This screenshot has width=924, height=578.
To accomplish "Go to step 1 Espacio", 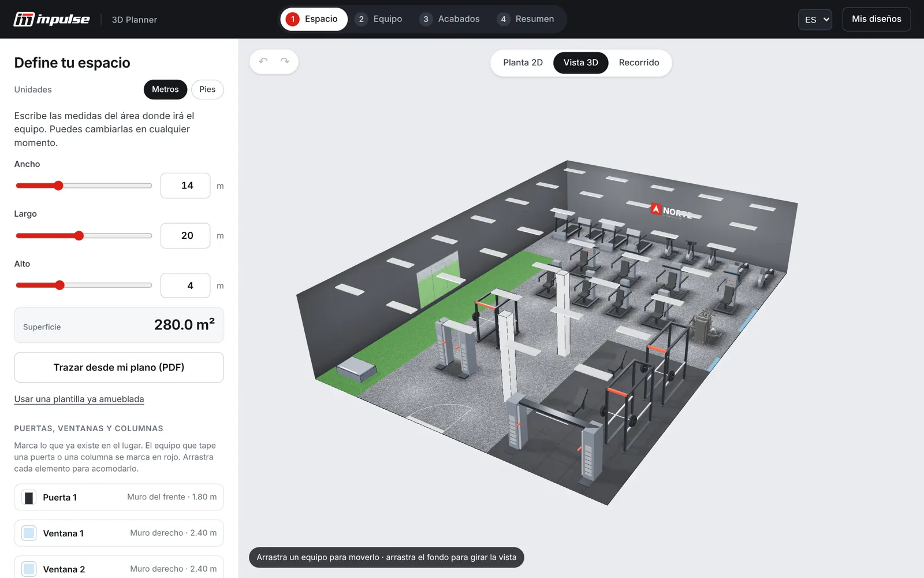I will 314,19.
